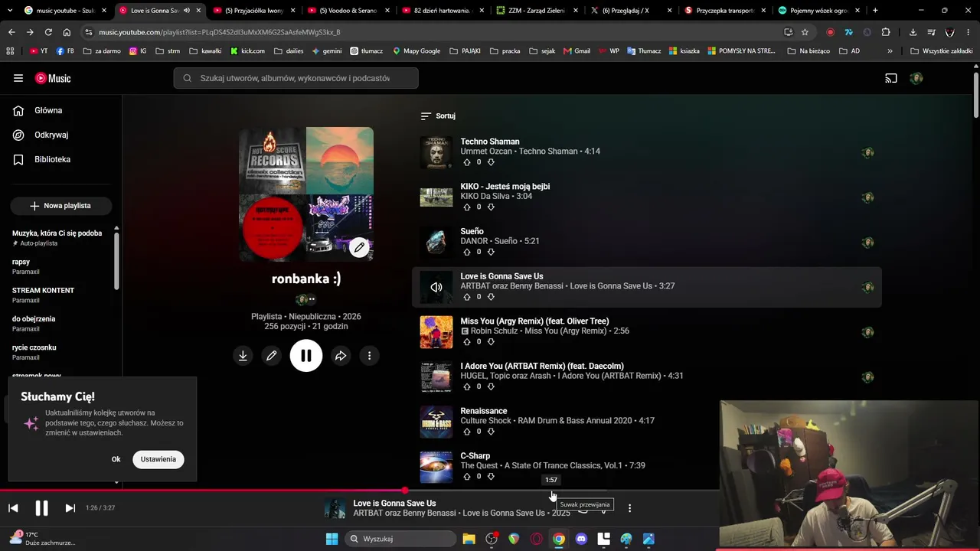Upvote the Sueño track

click(x=467, y=252)
